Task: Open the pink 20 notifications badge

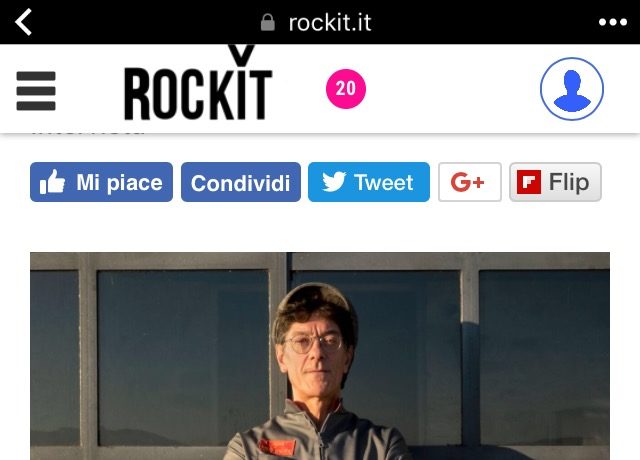Action: (x=346, y=89)
